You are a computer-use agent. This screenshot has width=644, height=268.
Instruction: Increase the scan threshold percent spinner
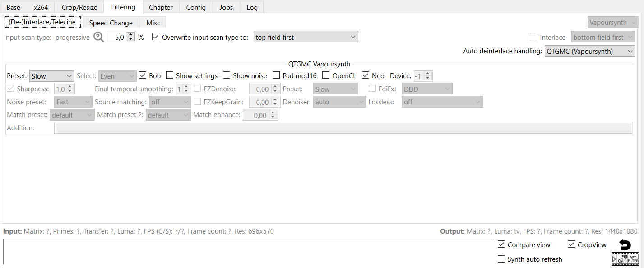pyautogui.click(x=131, y=35)
